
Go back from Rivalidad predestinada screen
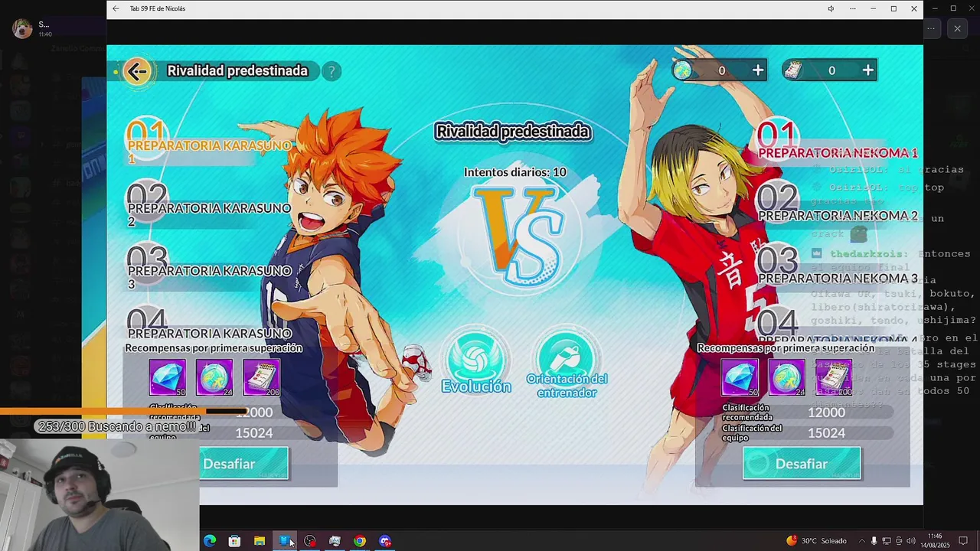pyautogui.click(x=138, y=71)
